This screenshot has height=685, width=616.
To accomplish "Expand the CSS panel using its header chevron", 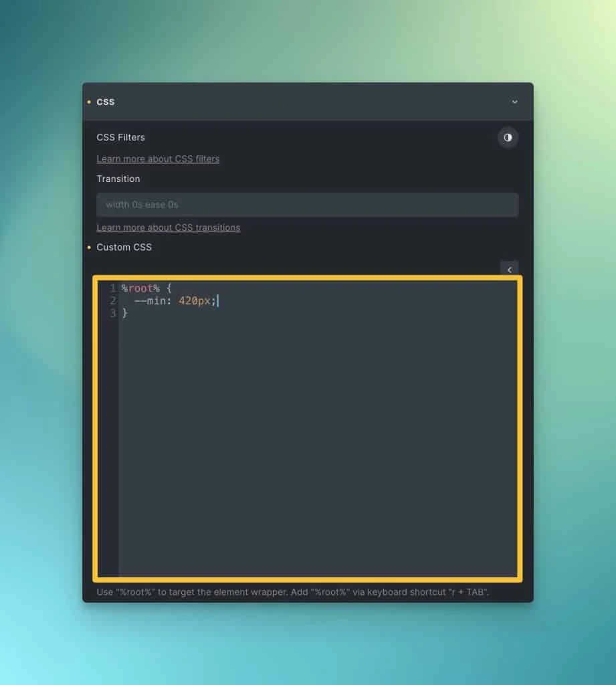I will point(514,102).
